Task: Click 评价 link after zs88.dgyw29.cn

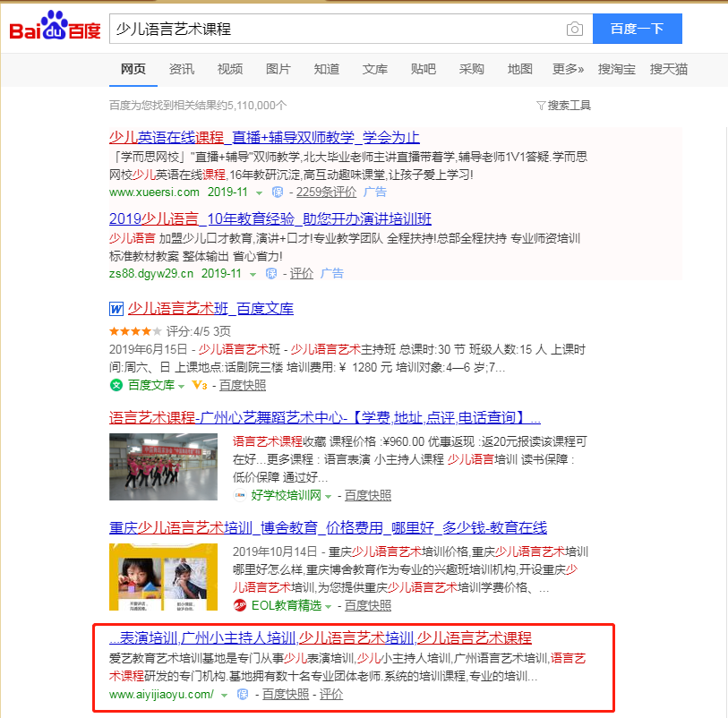Action: coord(302,274)
